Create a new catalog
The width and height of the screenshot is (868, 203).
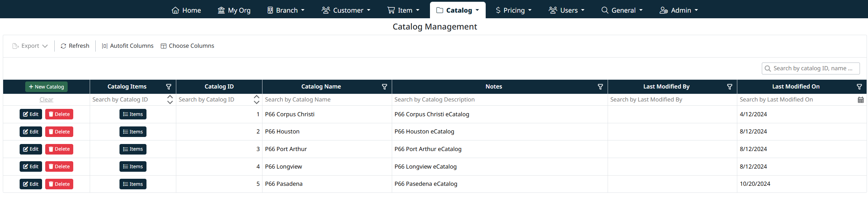[x=46, y=87]
